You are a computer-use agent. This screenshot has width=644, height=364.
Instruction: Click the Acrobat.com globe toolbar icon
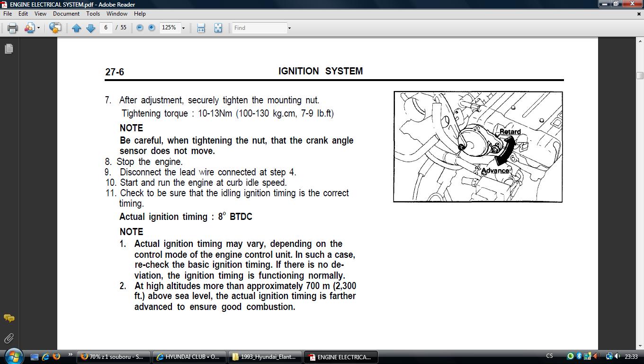coord(55,28)
